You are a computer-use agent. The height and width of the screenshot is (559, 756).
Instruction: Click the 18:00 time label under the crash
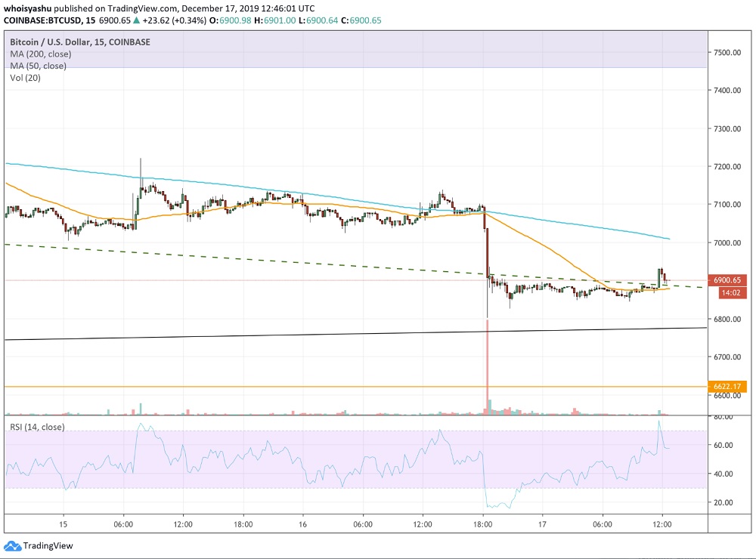click(483, 523)
